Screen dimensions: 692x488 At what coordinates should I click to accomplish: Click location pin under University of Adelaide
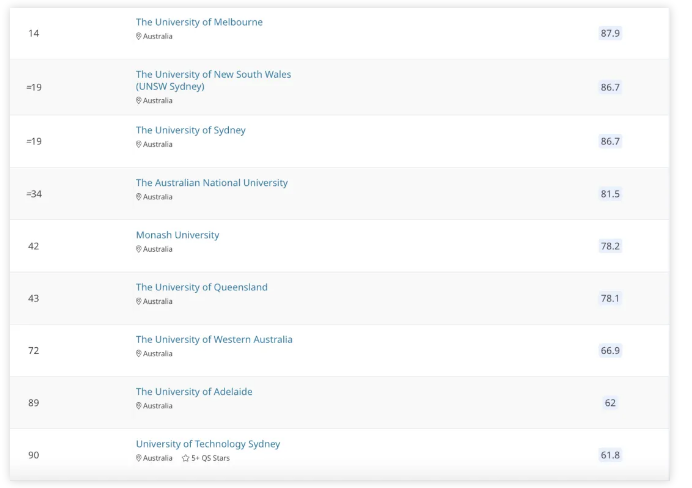[139, 405]
